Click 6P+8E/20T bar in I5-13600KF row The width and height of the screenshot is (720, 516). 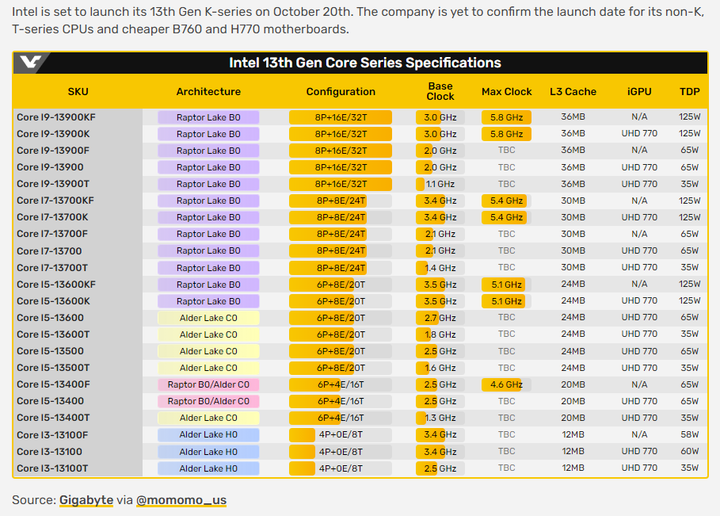click(x=341, y=284)
